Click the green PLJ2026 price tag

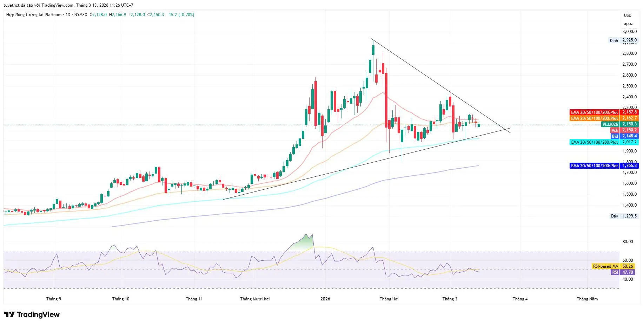(x=619, y=124)
